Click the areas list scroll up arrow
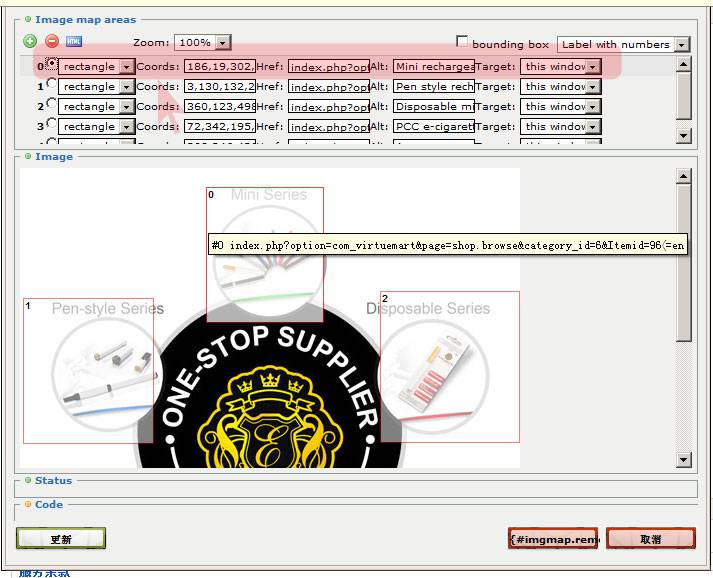This screenshot has width=713, height=578. (x=683, y=64)
